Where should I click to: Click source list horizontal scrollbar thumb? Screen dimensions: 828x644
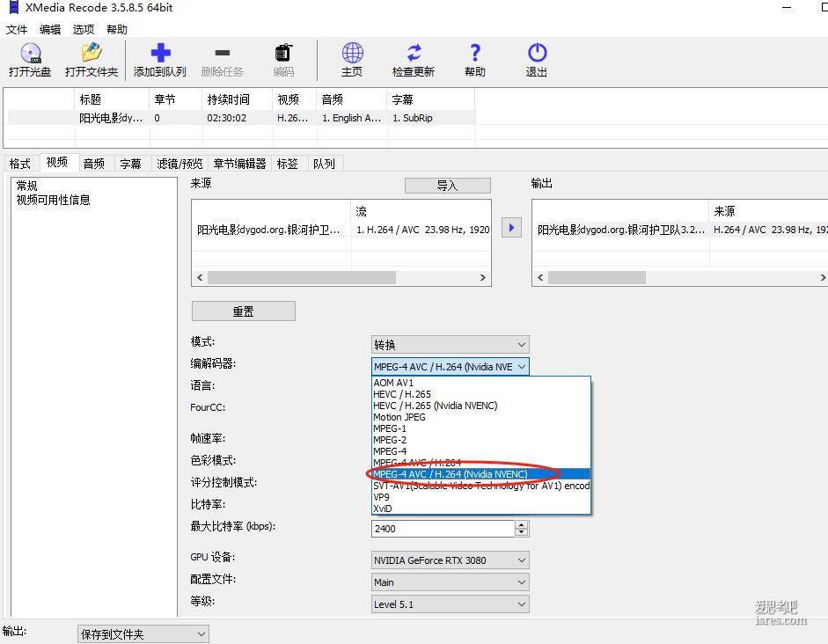click(302, 278)
